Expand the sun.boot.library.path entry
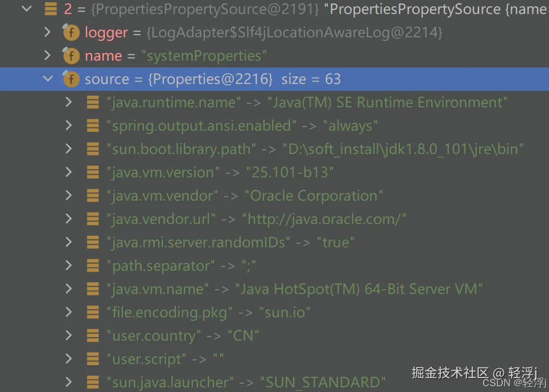 [x=69, y=149]
